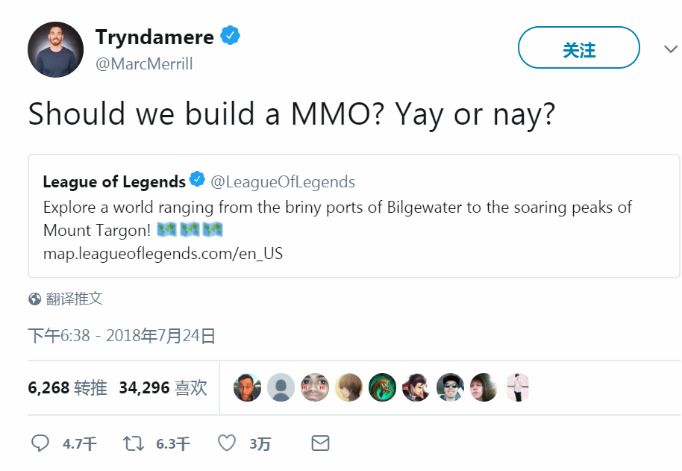View the 6,268 转推 retweets list

[67, 387]
